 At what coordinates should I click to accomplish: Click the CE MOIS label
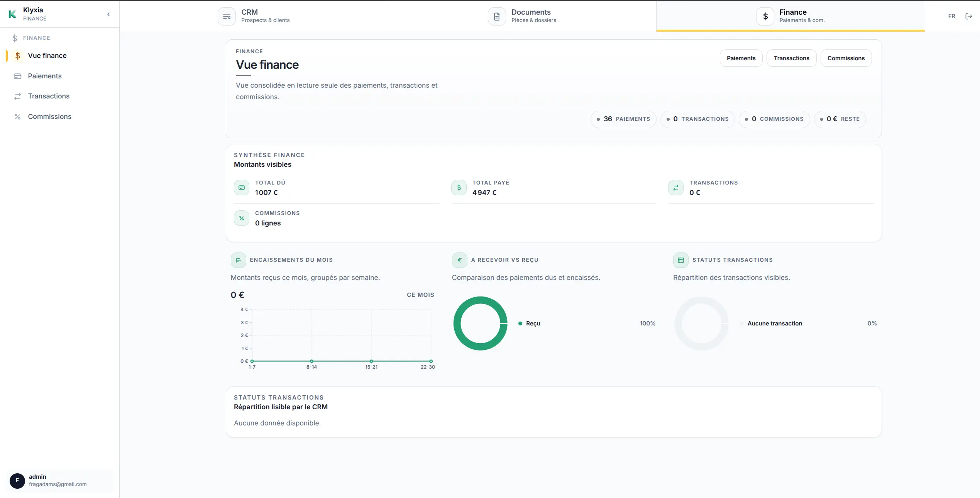pyautogui.click(x=420, y=295)
